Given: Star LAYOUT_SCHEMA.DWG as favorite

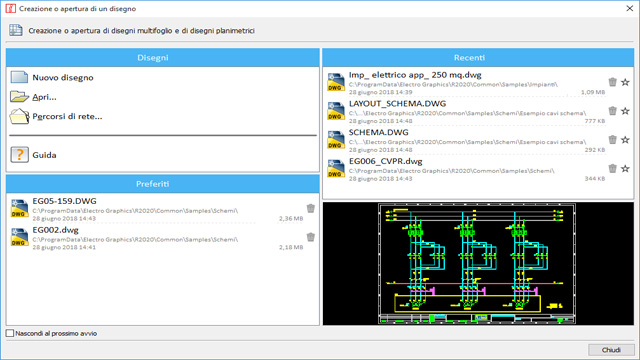Looking at the screenshot, I should (x=625, y=111).
